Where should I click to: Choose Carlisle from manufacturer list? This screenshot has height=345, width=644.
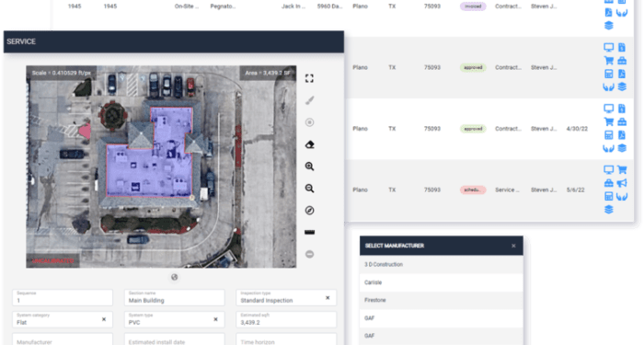[442, 282]
